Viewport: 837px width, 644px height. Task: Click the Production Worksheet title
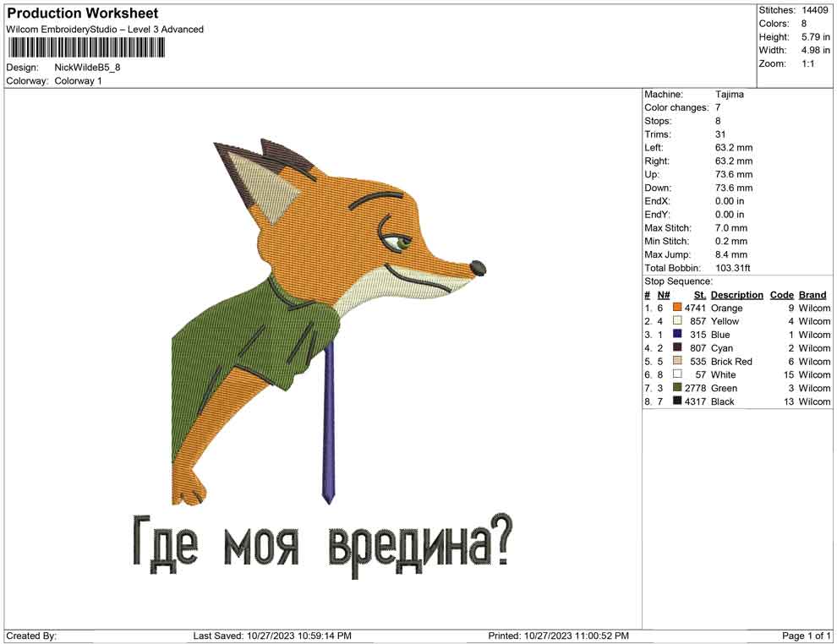tap(83, 14)
